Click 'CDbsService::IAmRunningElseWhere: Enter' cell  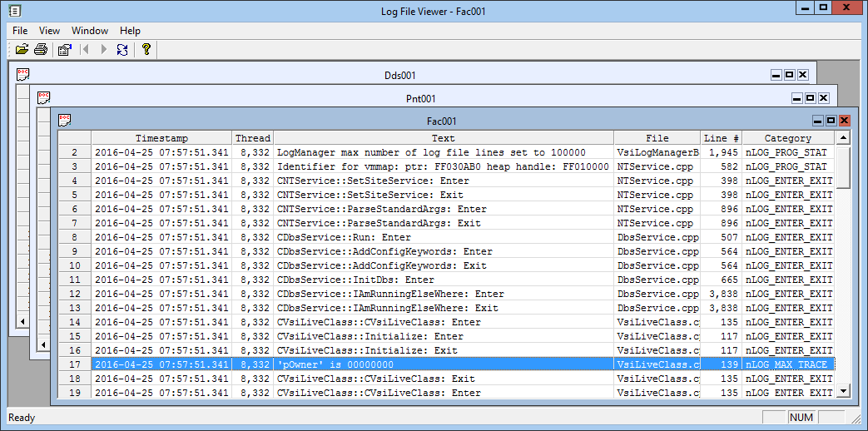(444, 294)
